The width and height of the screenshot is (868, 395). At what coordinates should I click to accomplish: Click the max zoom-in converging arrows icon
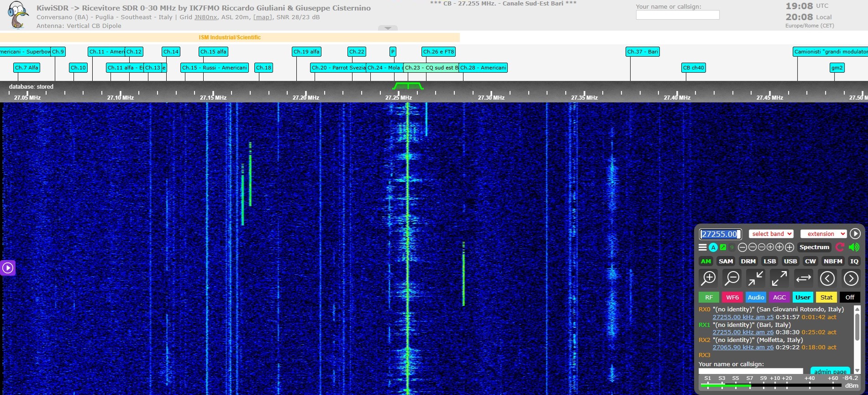(x=756, y=278)
